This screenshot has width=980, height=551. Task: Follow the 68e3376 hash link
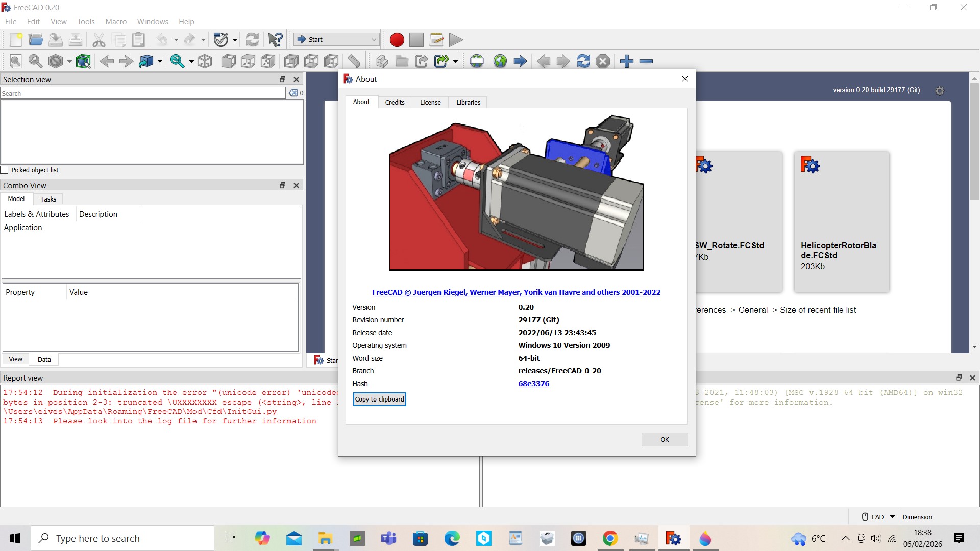[533, 383]
